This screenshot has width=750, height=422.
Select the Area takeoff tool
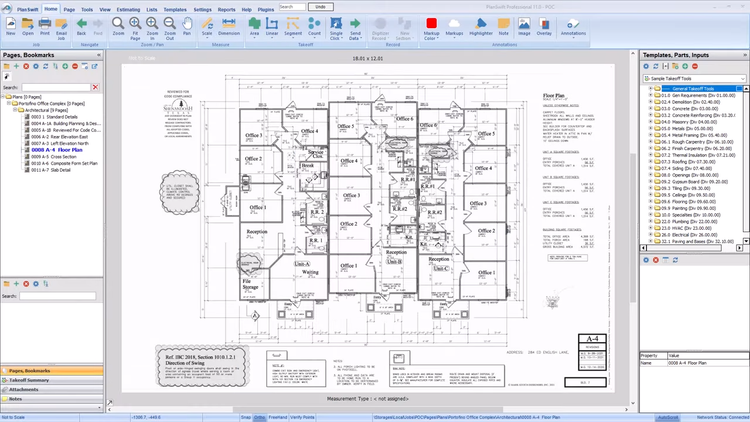click(x=256, y=24)
